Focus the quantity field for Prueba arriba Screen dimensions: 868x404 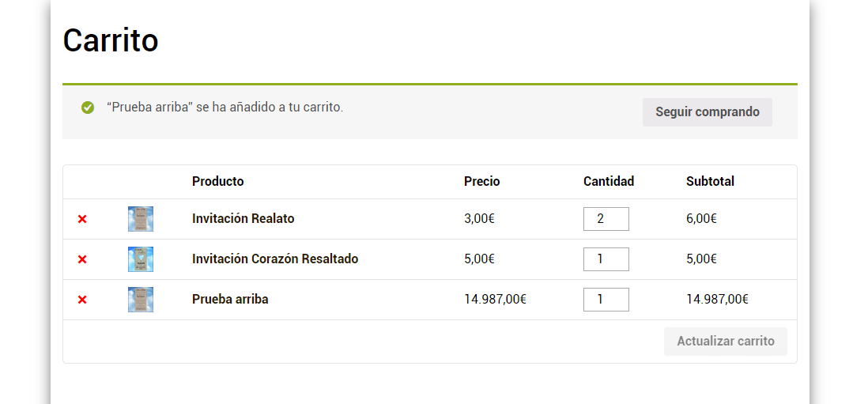606,300
